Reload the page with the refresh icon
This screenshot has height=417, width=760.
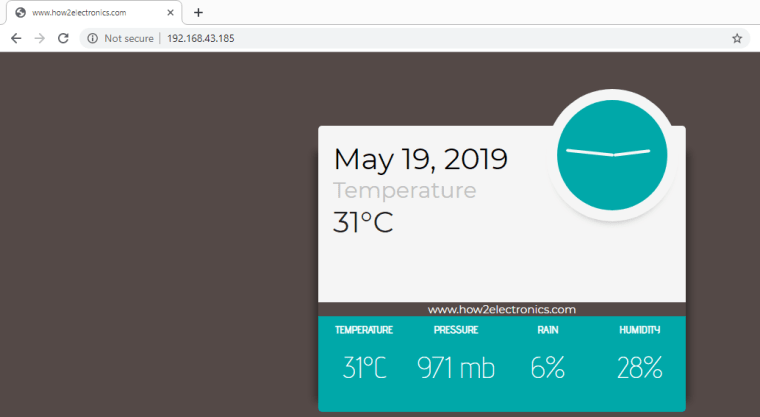pyautogui.click(x=63, y=38)
